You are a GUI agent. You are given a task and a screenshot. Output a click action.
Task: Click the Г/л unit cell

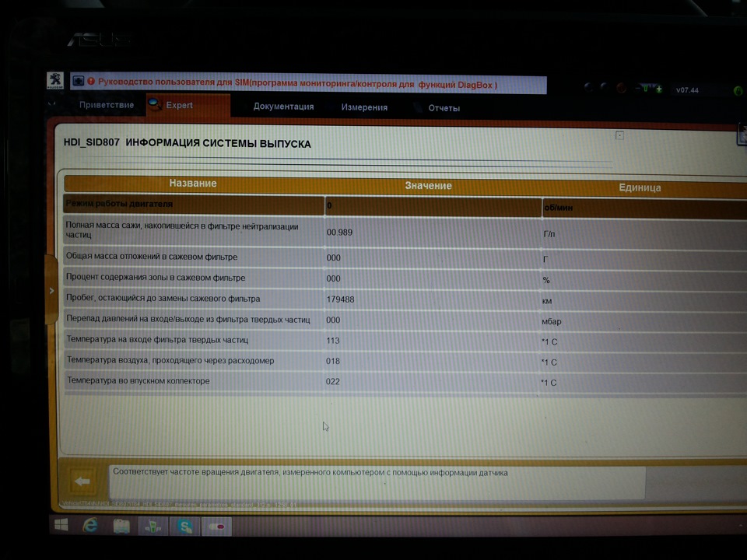[549, 234]
